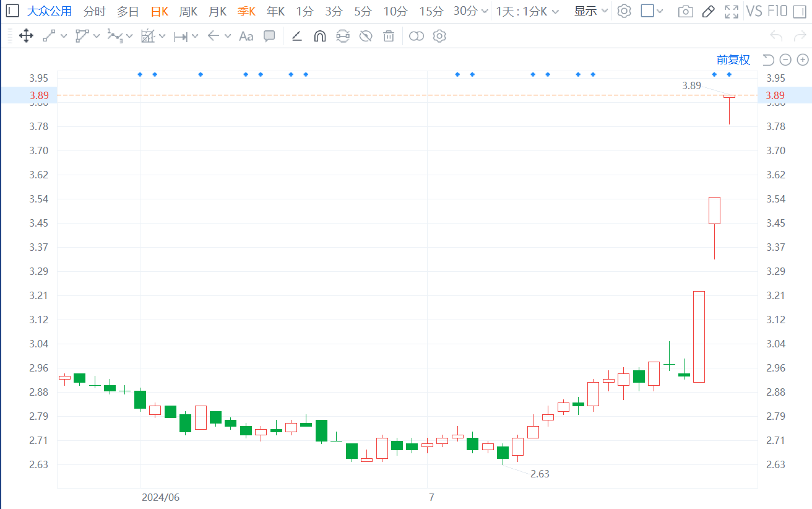Enter fullscreen chart view
This screenshot has height=509, width=812.
click(x=732, y=11)
